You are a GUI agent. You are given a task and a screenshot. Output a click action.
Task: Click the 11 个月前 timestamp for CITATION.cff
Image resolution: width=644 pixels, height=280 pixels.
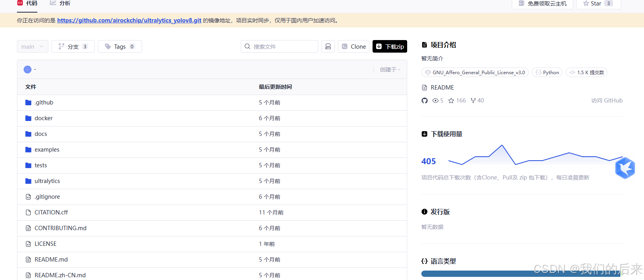tap(271, 212)
